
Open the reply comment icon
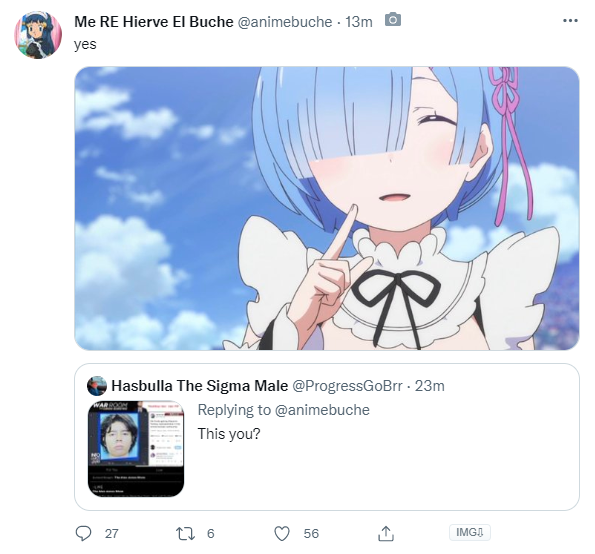(83, 533)
